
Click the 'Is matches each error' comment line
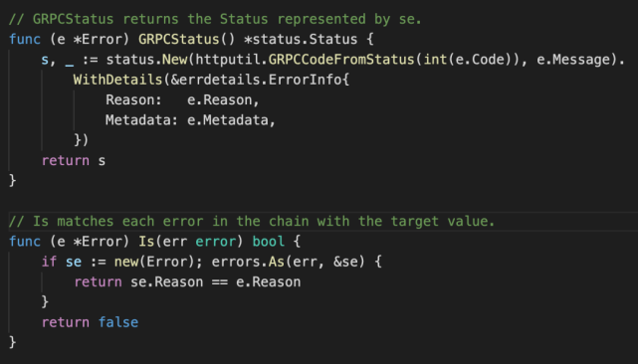pos(252,221)
